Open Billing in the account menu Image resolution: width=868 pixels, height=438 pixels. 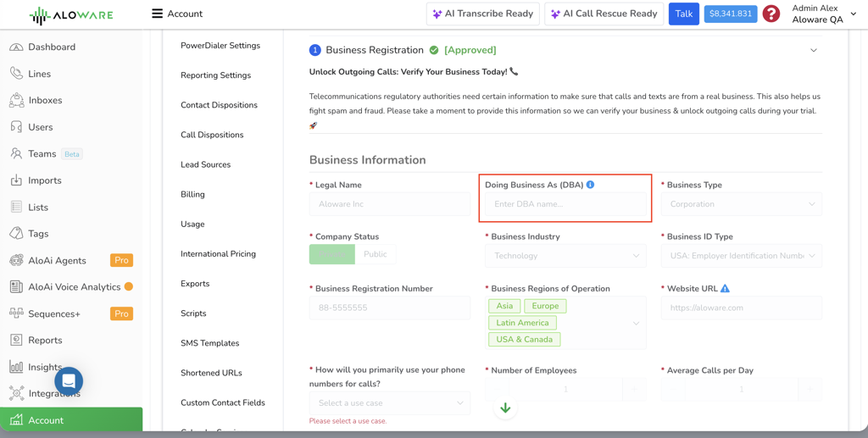[192, 194]
